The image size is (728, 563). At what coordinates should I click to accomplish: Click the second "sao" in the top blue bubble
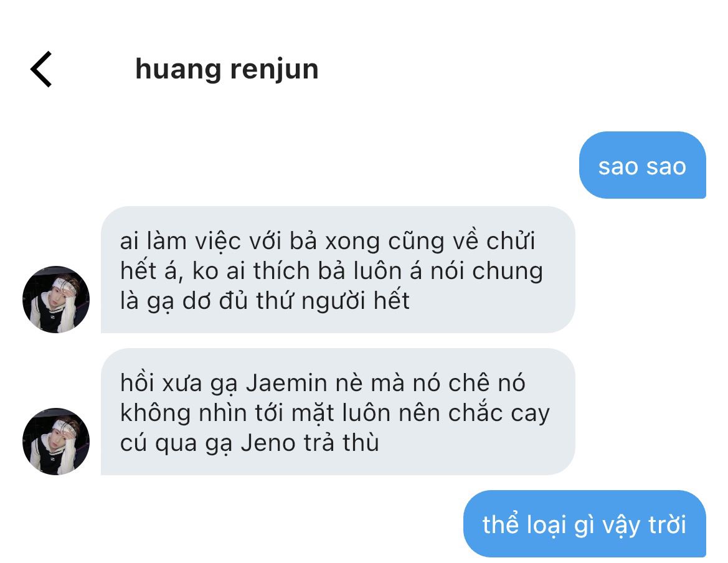coord(666,167)
